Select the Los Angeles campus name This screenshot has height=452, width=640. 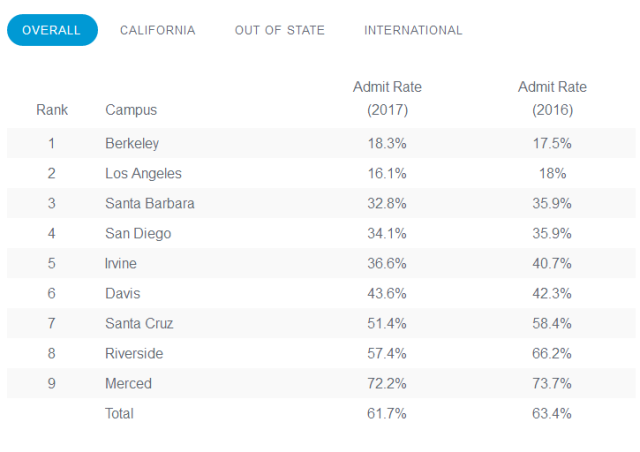143,173
